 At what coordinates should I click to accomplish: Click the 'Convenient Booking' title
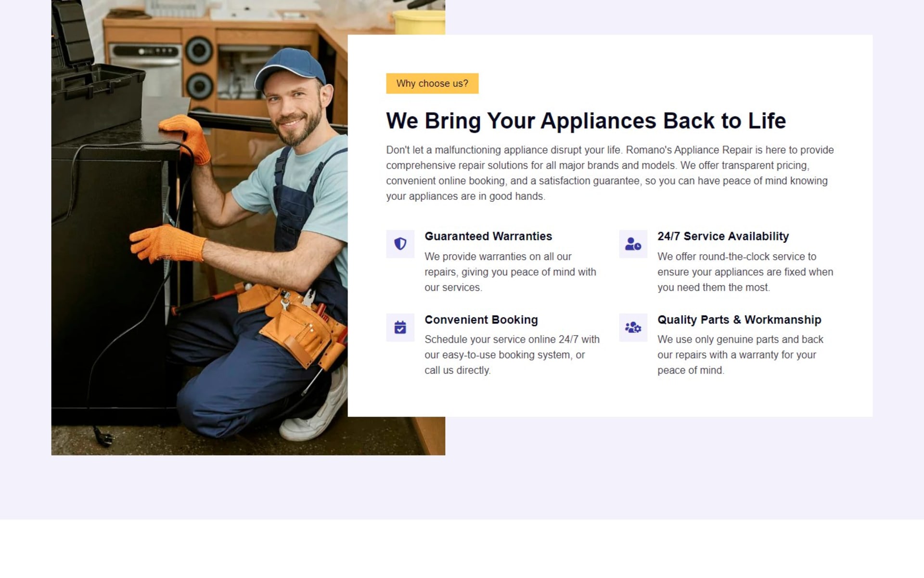tap(481, 320)
